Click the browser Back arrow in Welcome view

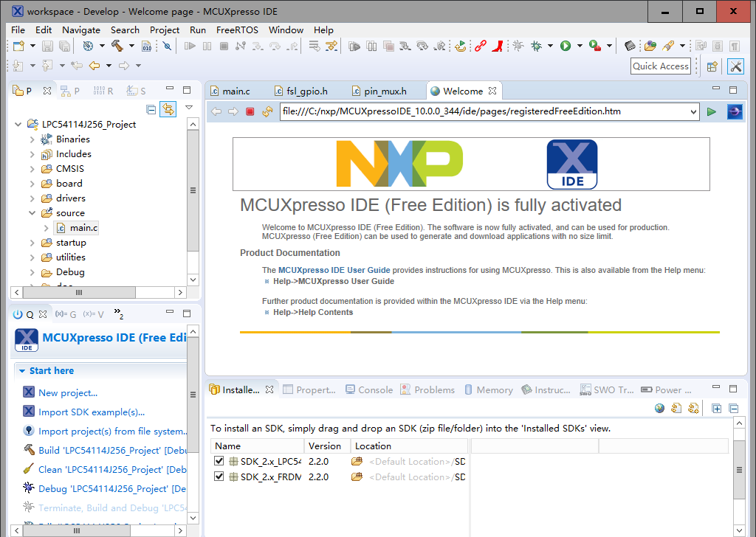click(x=216, y=111)
